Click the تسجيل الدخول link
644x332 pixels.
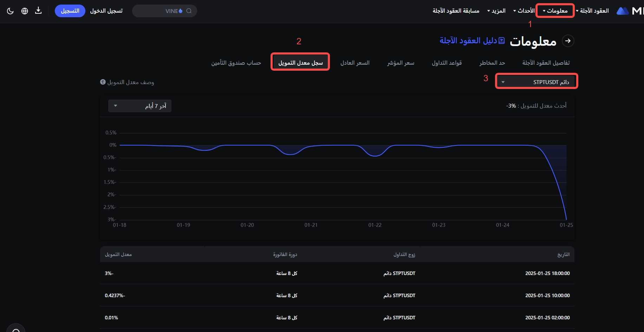[x=106, y=11]
